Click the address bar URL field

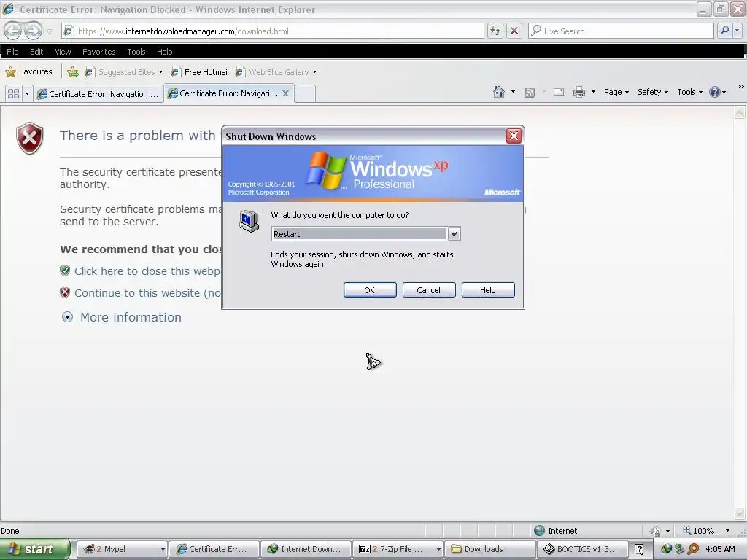point(273,31)
